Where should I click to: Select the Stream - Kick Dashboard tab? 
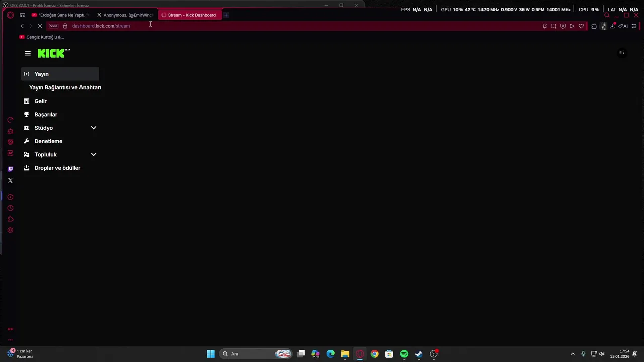coord(189,15)
